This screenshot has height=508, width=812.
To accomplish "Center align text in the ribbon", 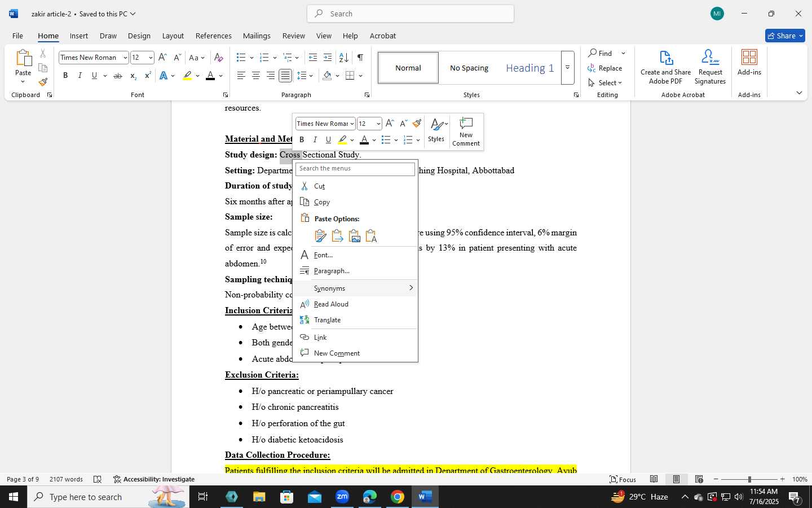I will [256, 76].
